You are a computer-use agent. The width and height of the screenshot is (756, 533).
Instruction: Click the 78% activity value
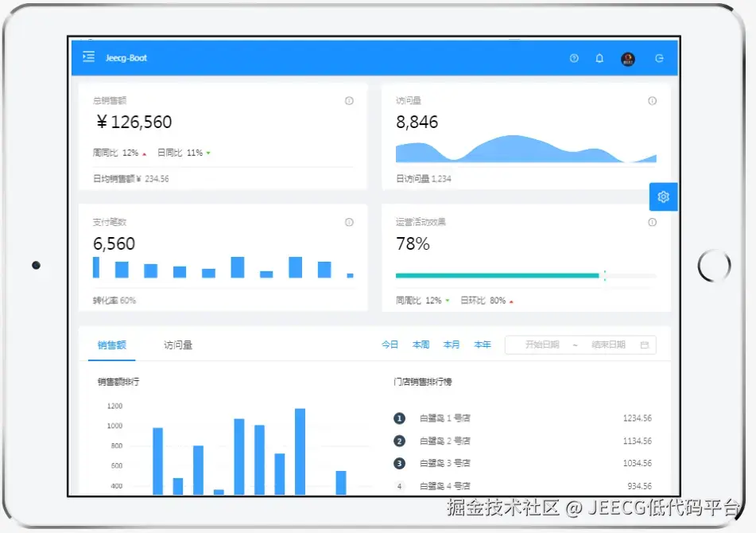point(413,243)
